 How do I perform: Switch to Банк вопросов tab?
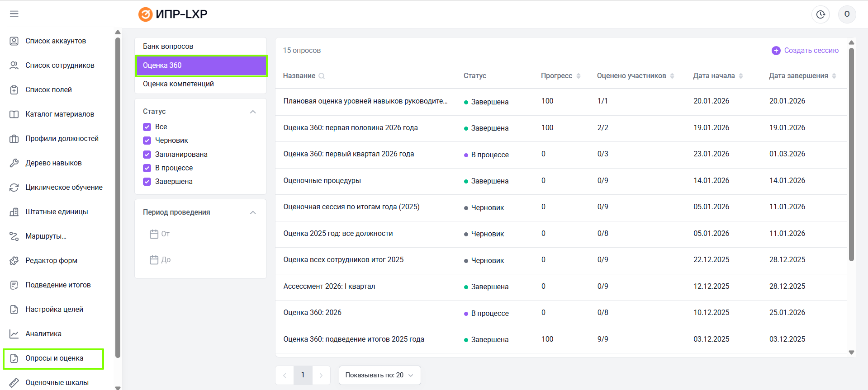[168, 47]
